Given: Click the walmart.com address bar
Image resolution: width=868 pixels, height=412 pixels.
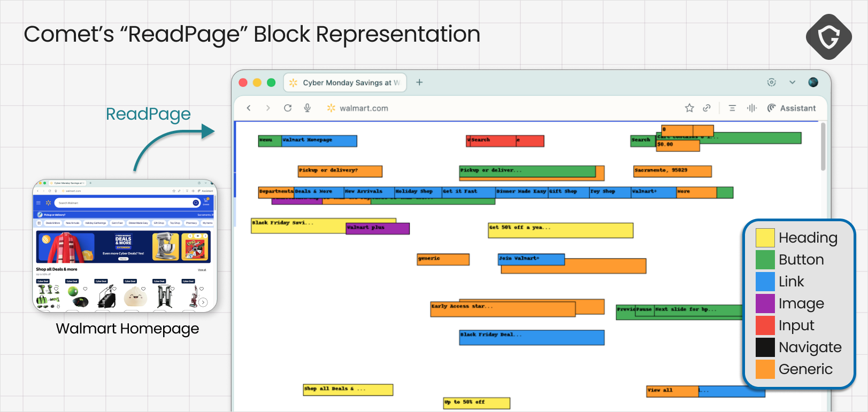Looking at the screenshot, I should coord(364,108).
